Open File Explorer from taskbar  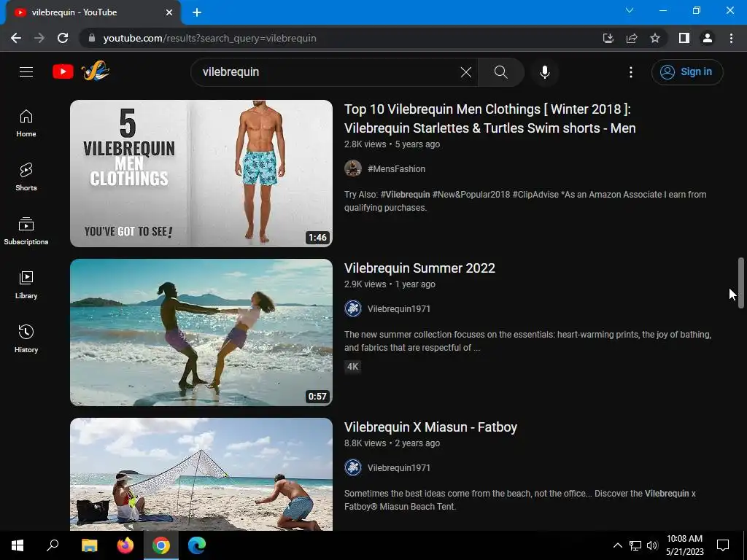[x=89, y=545]
